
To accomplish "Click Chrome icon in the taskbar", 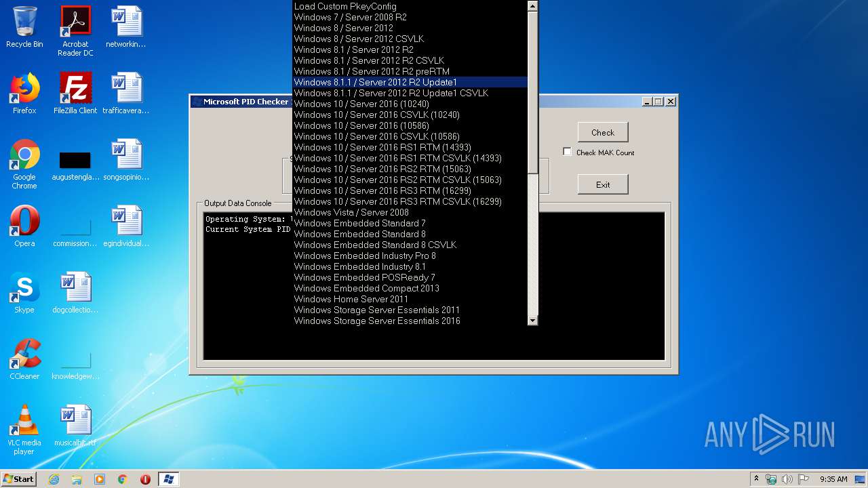I will point(123,479).
